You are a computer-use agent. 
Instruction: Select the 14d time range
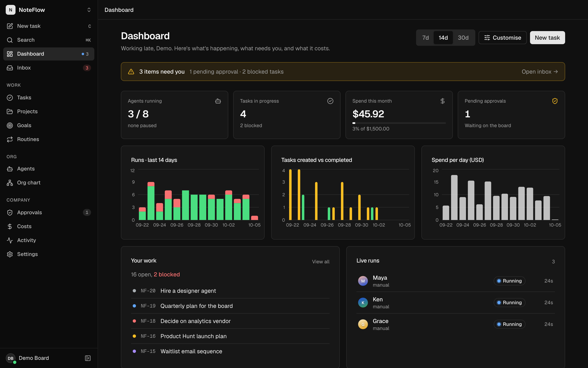(x=443, y=38)
